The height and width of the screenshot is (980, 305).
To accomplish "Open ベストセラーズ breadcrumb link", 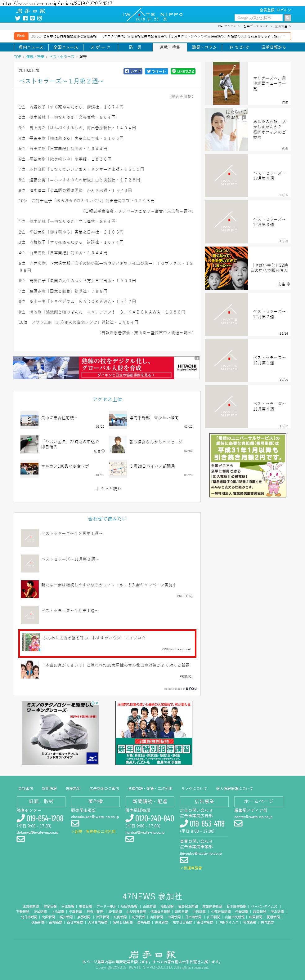I will pos(62,57).
